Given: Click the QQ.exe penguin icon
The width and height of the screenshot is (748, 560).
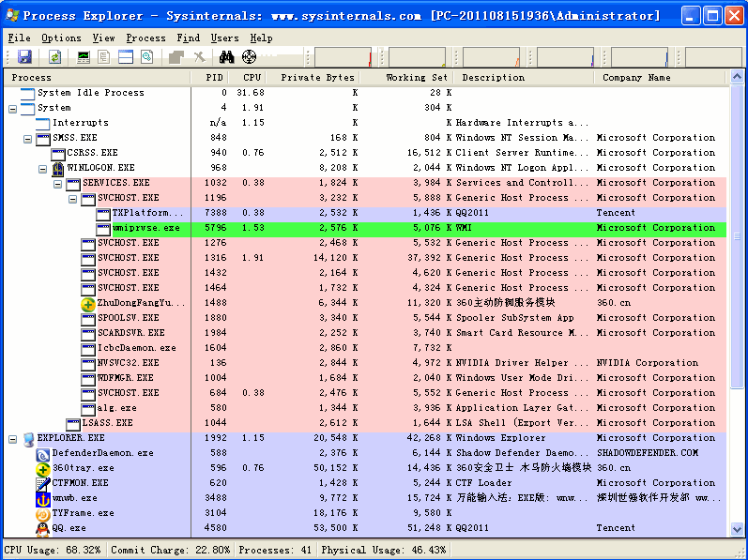Looking at the screenshot, I should coord(42,528).
